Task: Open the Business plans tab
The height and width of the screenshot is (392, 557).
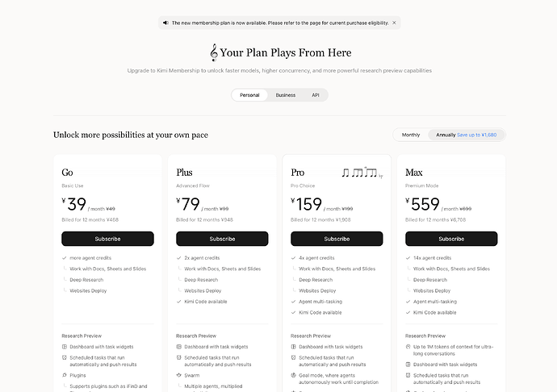Action: point(286,95)
